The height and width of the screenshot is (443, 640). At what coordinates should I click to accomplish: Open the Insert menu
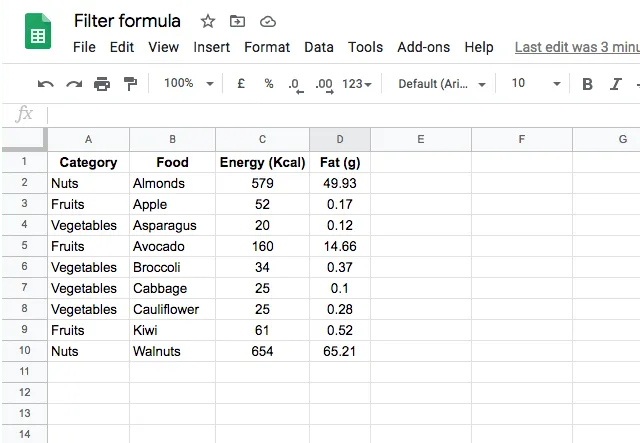(211, 47)
